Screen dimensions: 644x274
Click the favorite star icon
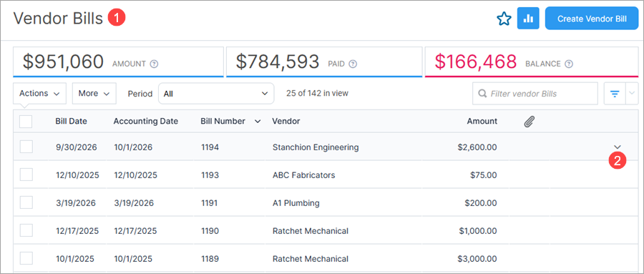click(504, 19)
